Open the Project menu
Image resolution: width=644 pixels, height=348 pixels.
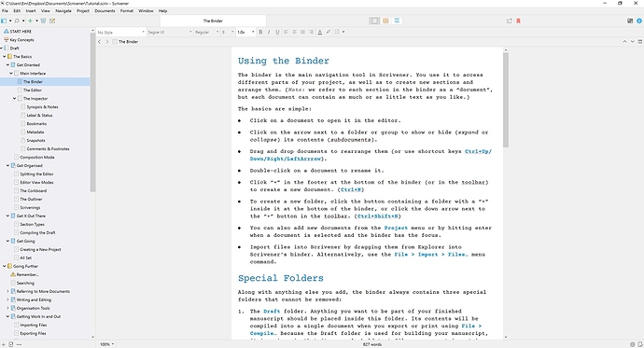[83, 11]
